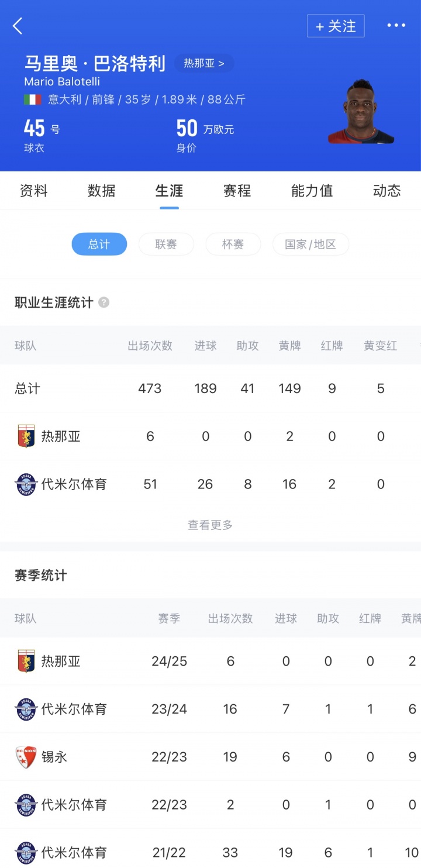
Task: Tap the 锡永 team name link
Action: [x=54, y=757]
